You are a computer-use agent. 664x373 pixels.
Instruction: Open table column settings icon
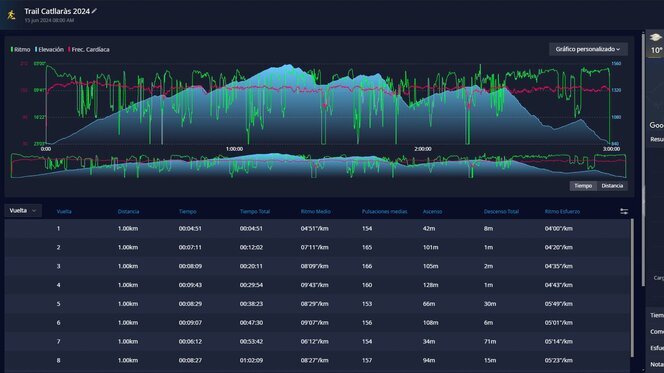point(624,211)
